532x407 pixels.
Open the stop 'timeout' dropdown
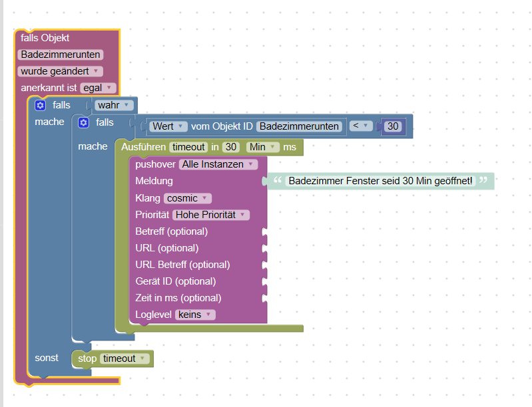[125, 358]
